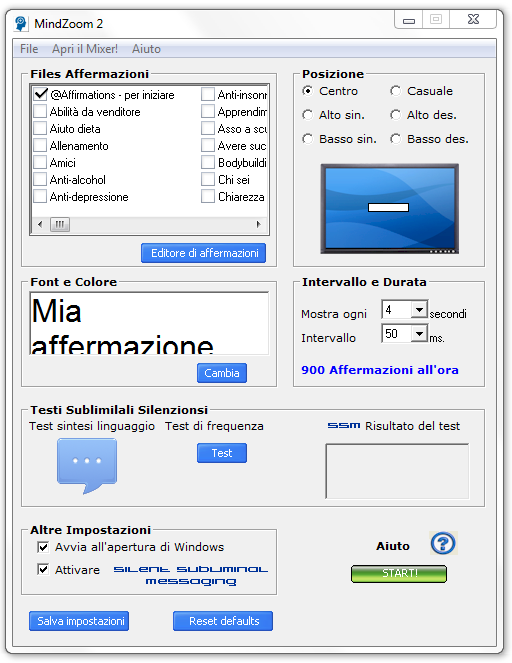Screen dimensions: 512x663
Task: Click the horizontal scrollbar thumb in file list
Action: click(x=60, y=224)
